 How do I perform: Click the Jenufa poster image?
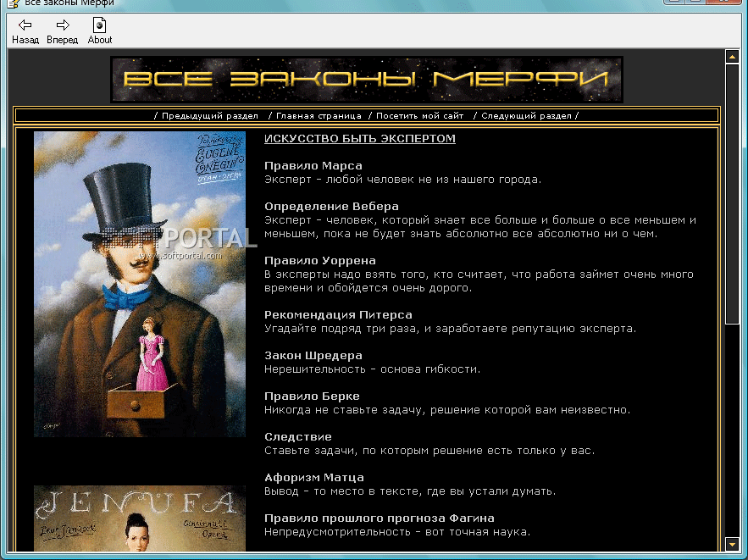pos(140,518)
